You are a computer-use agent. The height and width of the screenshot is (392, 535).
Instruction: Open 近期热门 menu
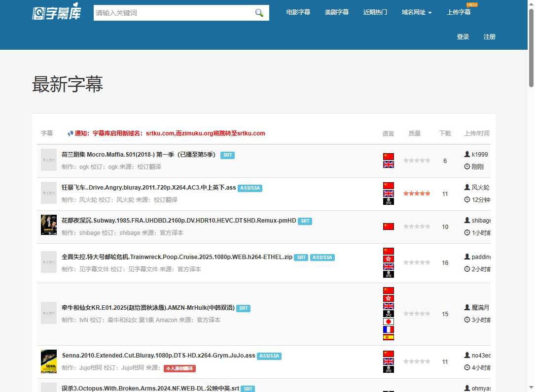(x=375, y=12)
